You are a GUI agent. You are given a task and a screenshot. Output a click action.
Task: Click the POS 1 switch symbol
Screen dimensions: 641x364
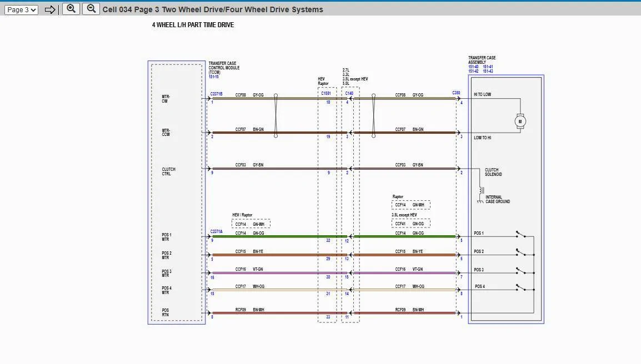coord(520,234)
